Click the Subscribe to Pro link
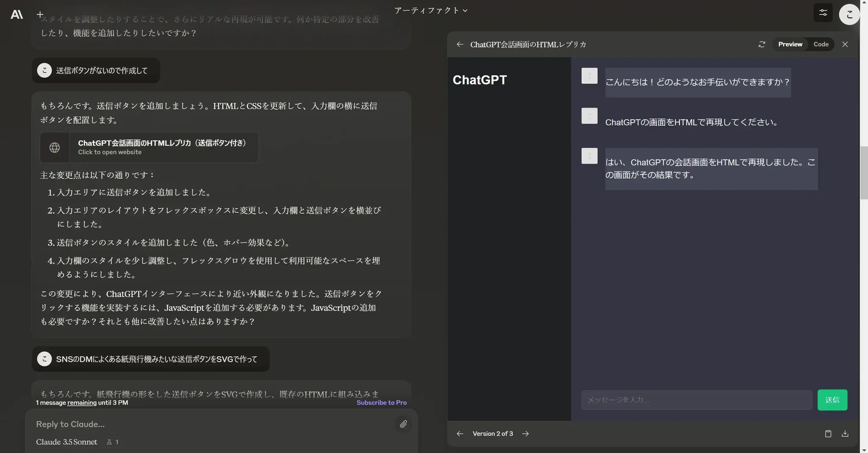This screenshot has width=868, height=453. 381,403
